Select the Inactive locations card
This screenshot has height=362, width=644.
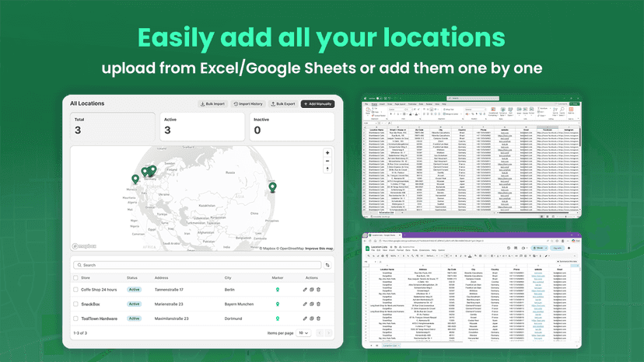(292, 127)
